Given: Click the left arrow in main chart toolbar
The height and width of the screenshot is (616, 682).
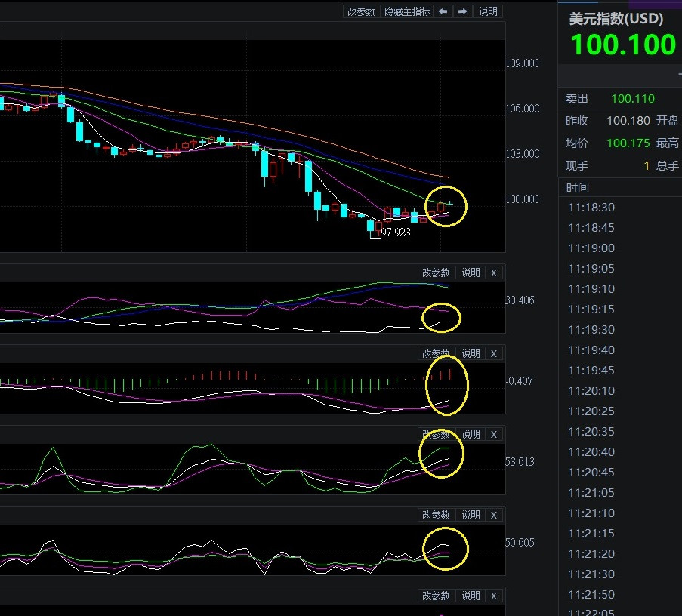Looking at the screenshot, I should click(443, 11).
